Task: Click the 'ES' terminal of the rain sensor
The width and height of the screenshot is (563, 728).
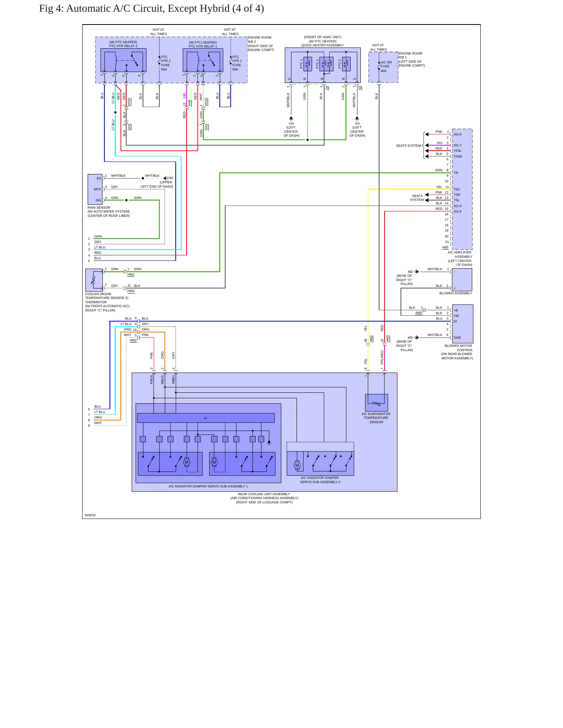Action: (99, 178)
